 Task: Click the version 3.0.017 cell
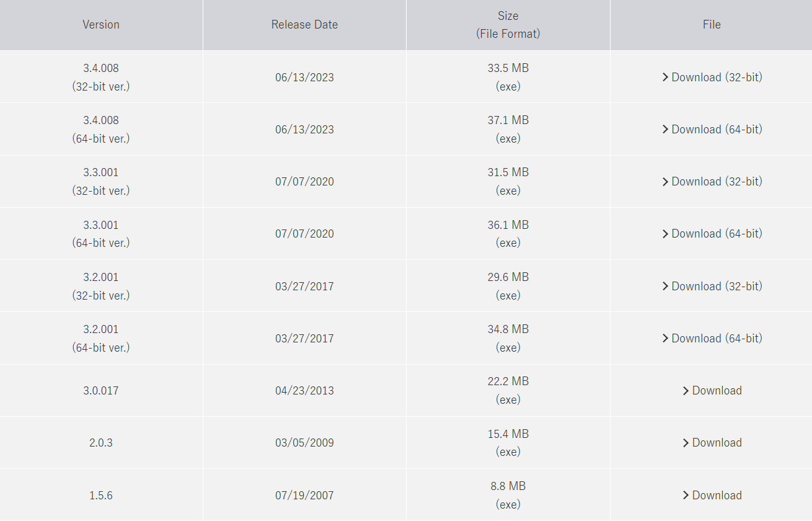pyautogui.click(x=101, y=391)
